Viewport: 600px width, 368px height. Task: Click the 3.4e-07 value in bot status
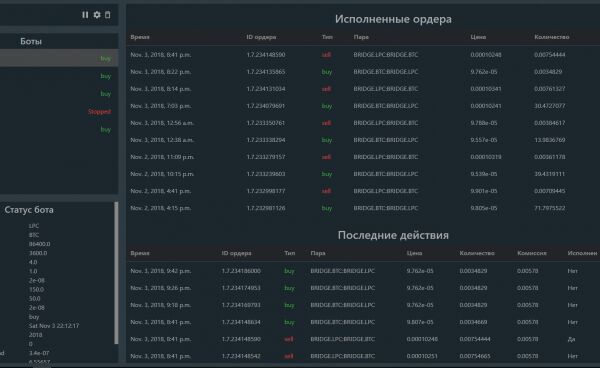[39, 353]
